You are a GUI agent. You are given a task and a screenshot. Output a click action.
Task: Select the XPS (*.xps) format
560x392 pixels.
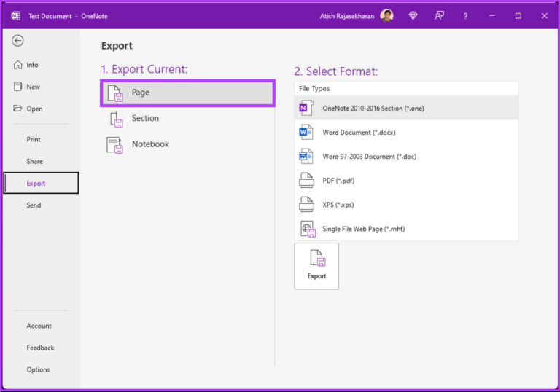406,205
